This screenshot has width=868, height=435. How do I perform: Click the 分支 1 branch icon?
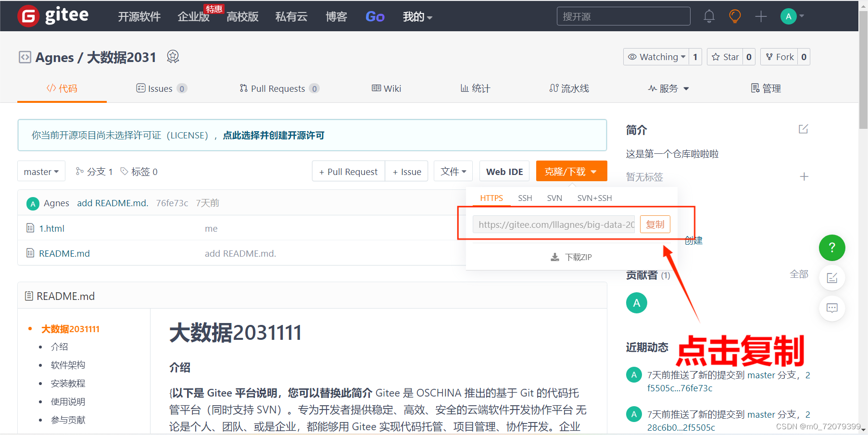pyautogui.click(x=80, y=171)
